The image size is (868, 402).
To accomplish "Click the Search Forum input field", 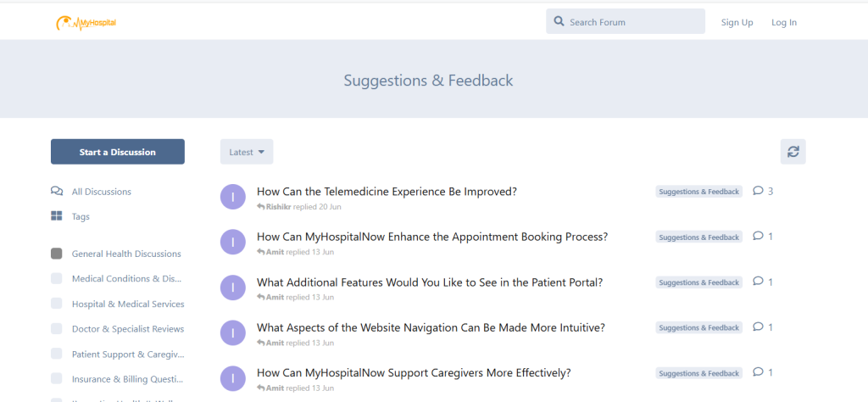I will click(x=632, y=22).
